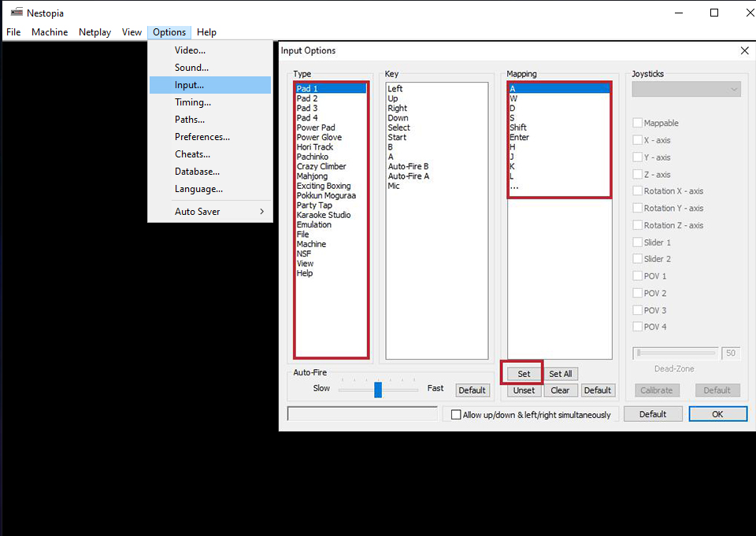Screen dimensions: 756x536
Task: Click the Dead-Zone value field showing 50
Action: (731, 353)
